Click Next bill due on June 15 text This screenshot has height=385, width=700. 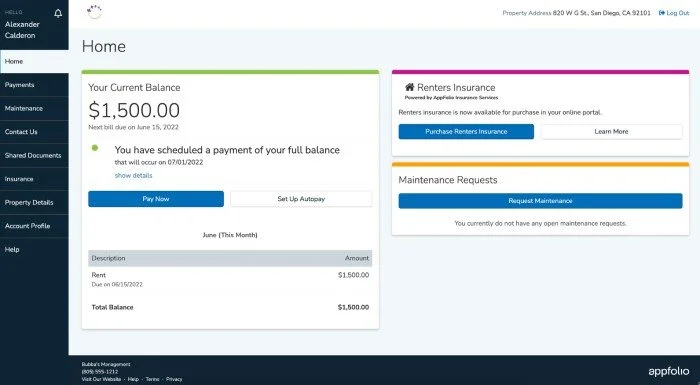click(133, 127)
